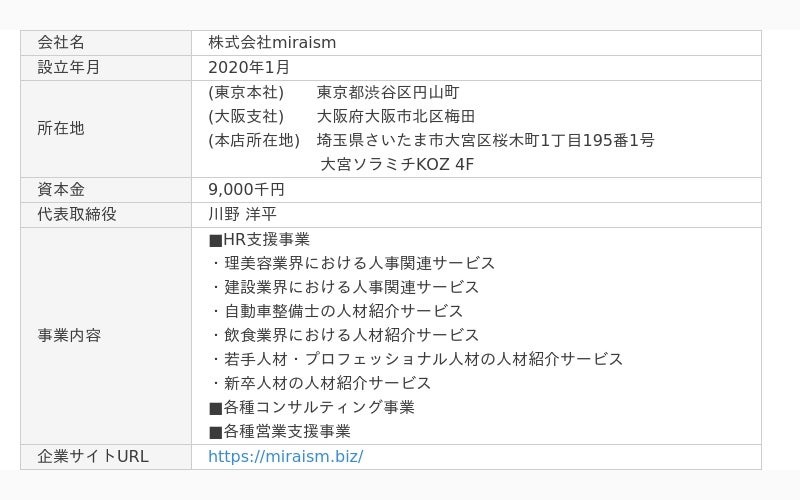Image resolution: width=800 pixels, height=500 pixels.
Task: Click the 株式会社miraism company name text
Action: click(272, 42)
